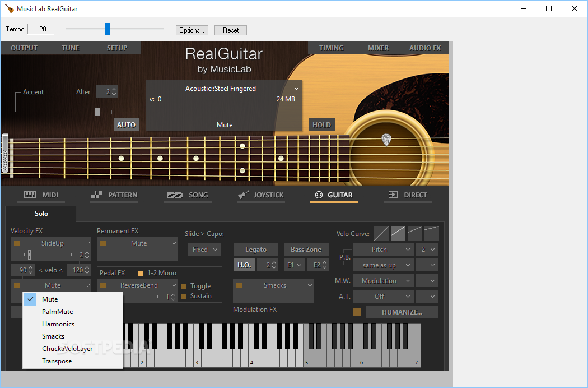Choose the second Velo Curve shape
Image resolution: width=588 pixels, height=388 pixels.
pos(398,233)
